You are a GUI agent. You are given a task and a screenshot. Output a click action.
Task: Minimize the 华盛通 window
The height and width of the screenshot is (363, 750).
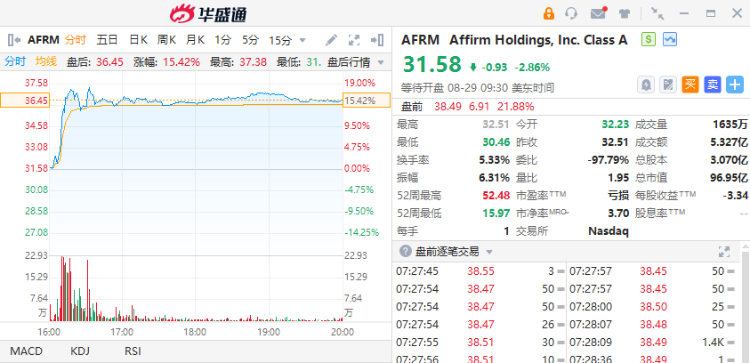(684, 13)
